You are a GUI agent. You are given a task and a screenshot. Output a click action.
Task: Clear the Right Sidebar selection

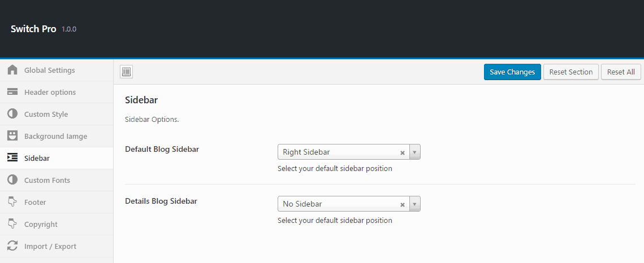(x=403, y=152)
